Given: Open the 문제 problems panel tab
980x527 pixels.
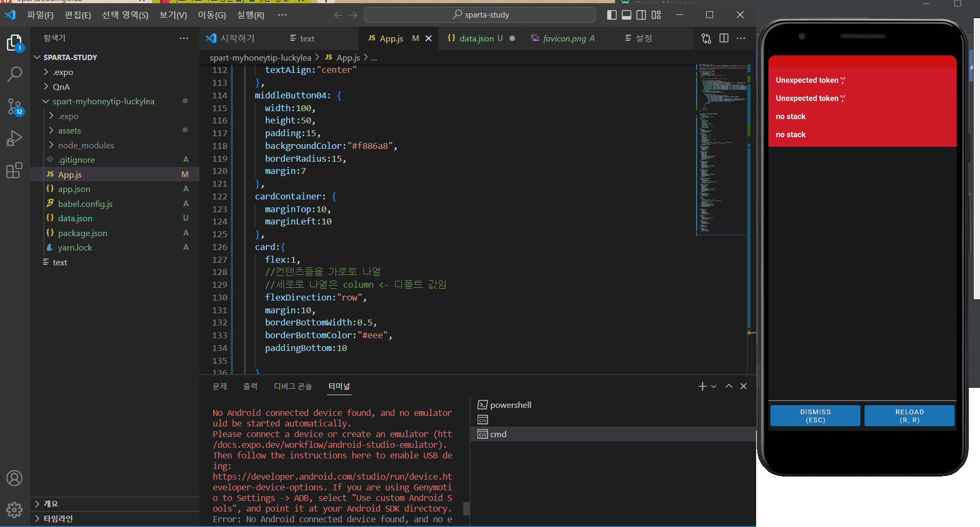Looking at the screenshot, I should [220, 387].
